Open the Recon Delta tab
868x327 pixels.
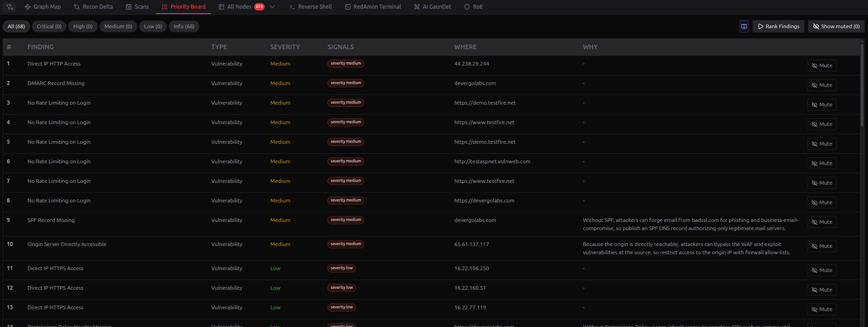tap(93, 7)
